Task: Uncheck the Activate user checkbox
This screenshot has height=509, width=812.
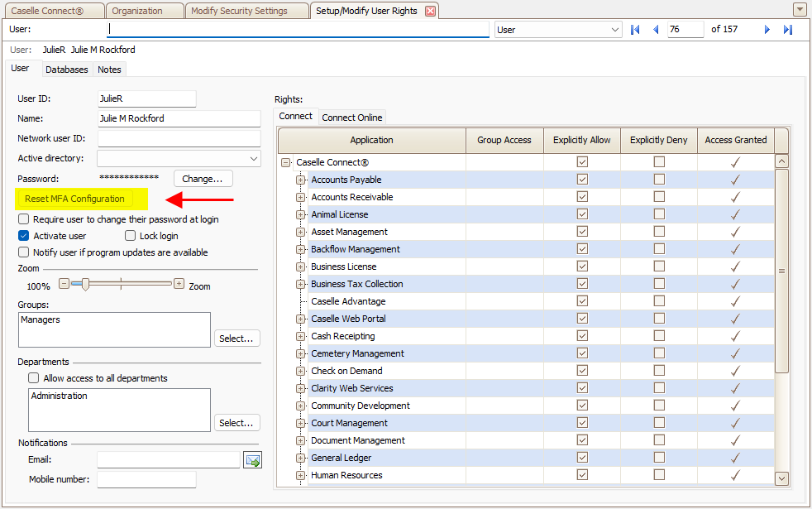Action: pos(24,236)
